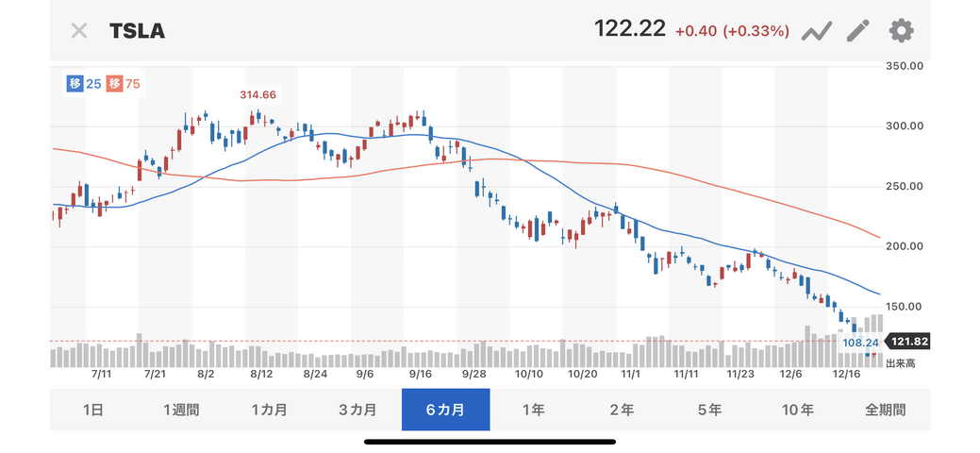Toggle the 75-day moving average label
The image size is (980, 453).
tap(124, 84)
